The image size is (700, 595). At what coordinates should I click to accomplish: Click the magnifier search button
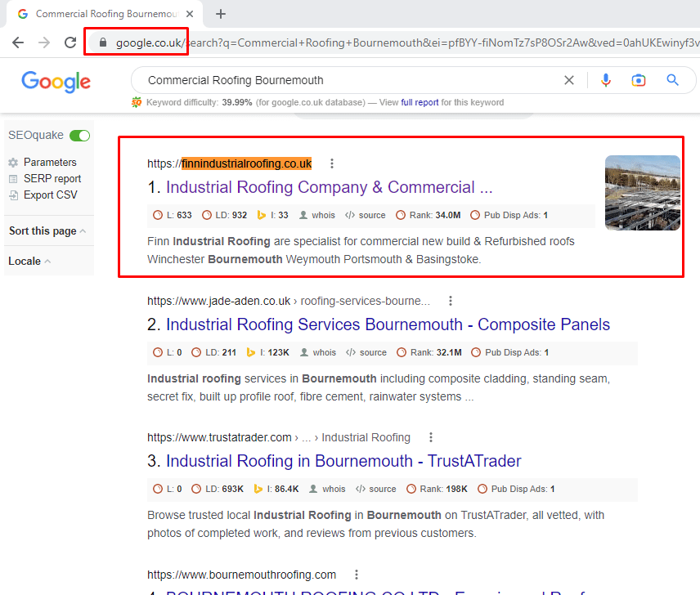pyautogui.click(x=673, y=80)
